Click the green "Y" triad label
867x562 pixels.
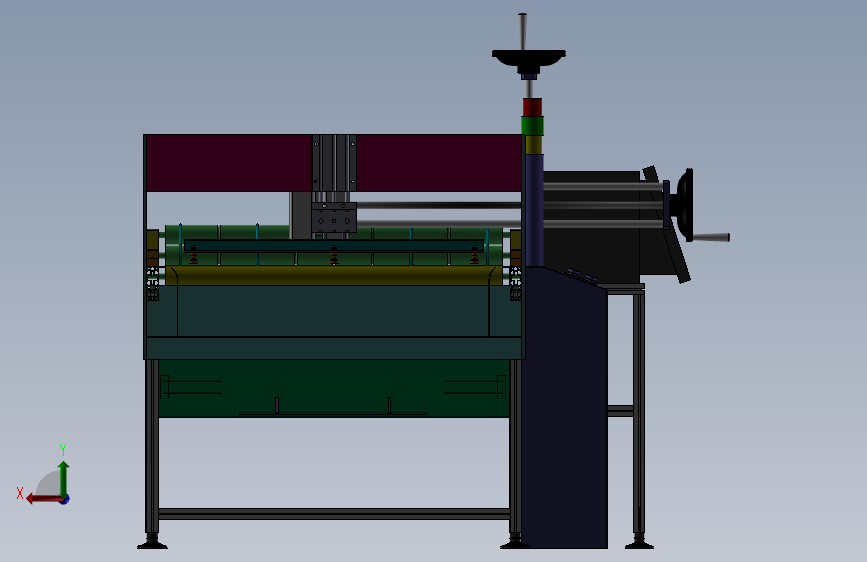(x=63, y=449)
